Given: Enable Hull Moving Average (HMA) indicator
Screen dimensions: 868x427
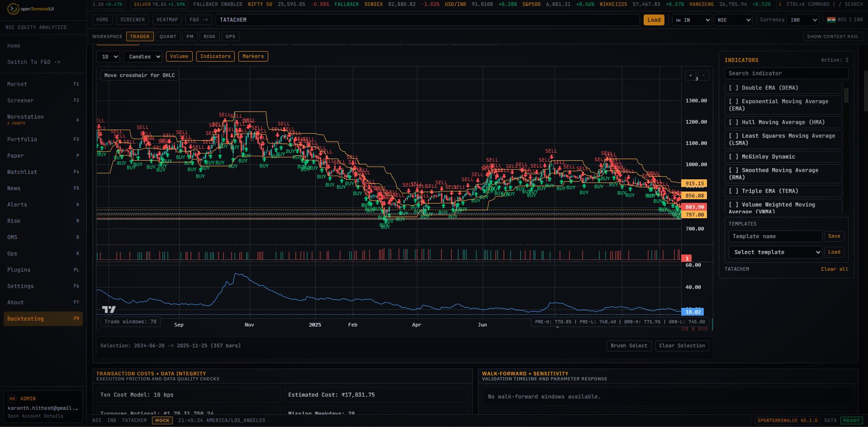Looking at the screenshot, I should (x=783, y=122).
